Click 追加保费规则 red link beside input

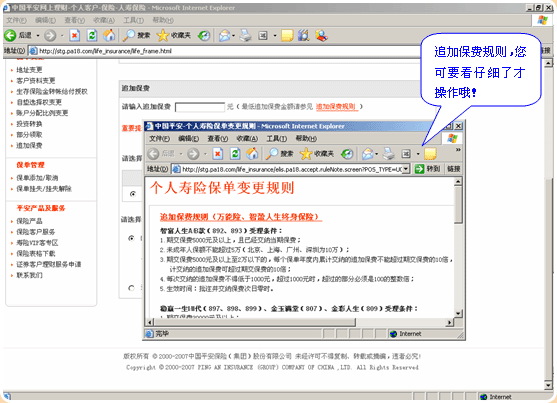(x=336, y=106)
